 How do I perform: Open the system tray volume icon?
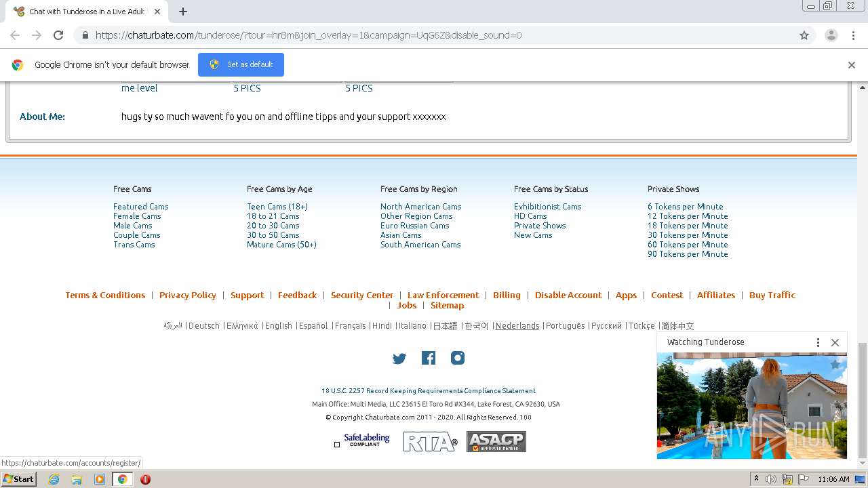tap(771, 479)
